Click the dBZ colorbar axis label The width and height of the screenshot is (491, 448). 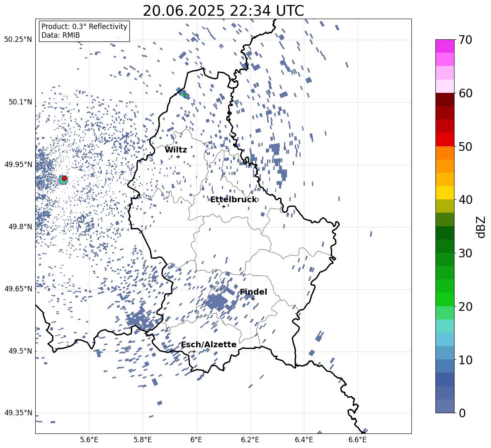point(481,227)
